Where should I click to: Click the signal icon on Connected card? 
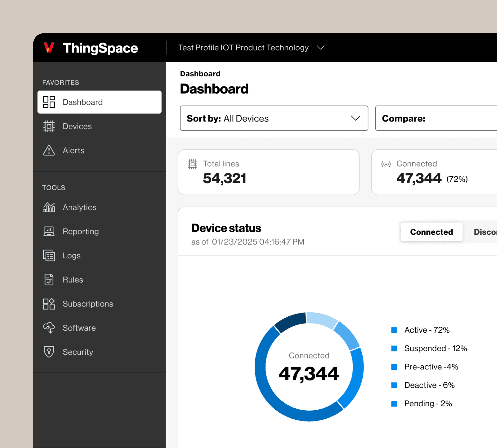(x=386, y=164)
